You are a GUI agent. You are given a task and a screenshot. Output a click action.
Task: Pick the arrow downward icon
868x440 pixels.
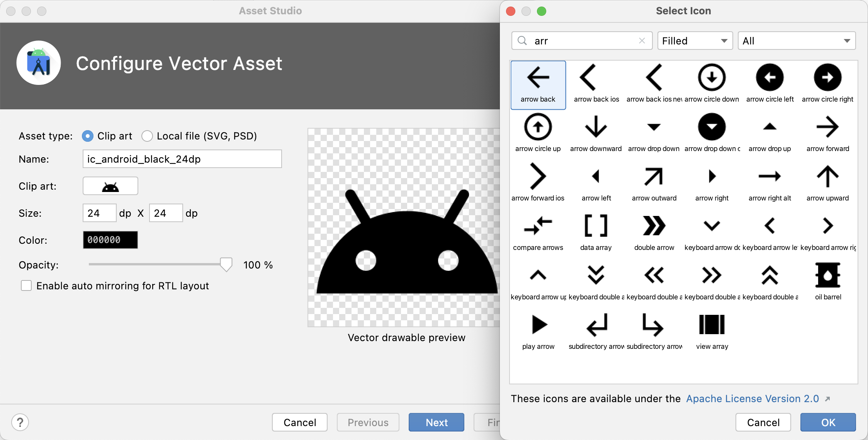[x=596, y=134]
